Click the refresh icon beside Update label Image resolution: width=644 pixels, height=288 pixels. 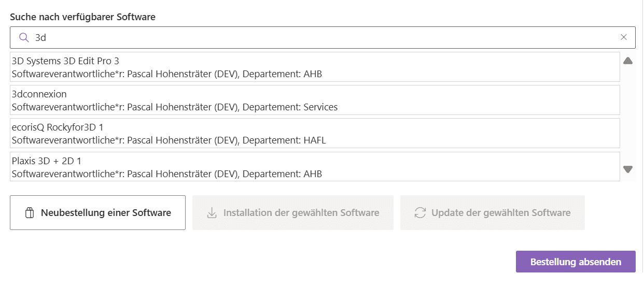(420, 213)
